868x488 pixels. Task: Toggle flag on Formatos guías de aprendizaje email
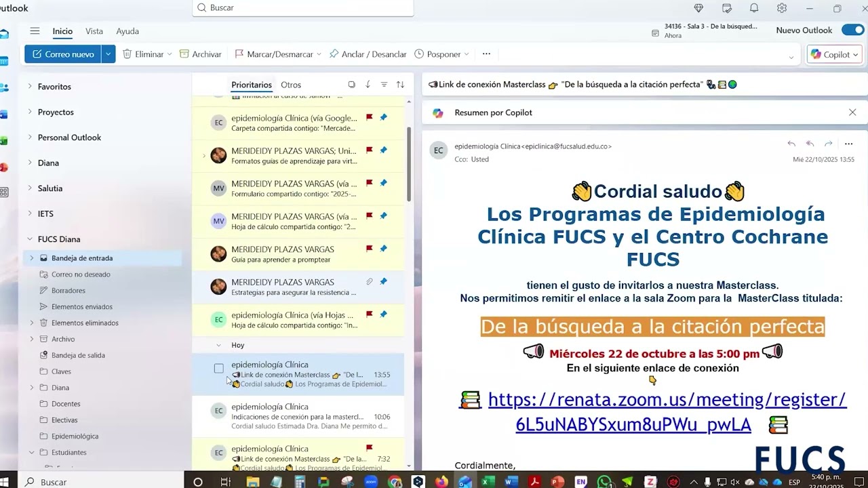(x=370, y=150)
